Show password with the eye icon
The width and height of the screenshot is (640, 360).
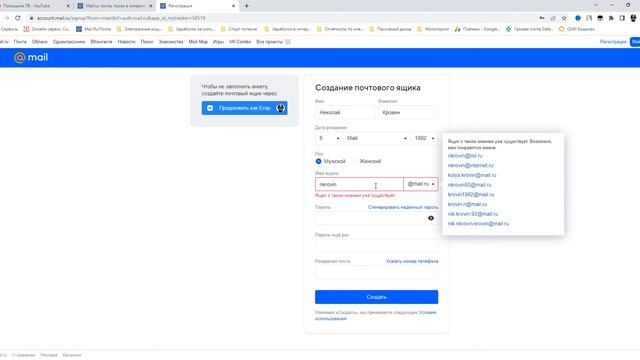(431, 218)
